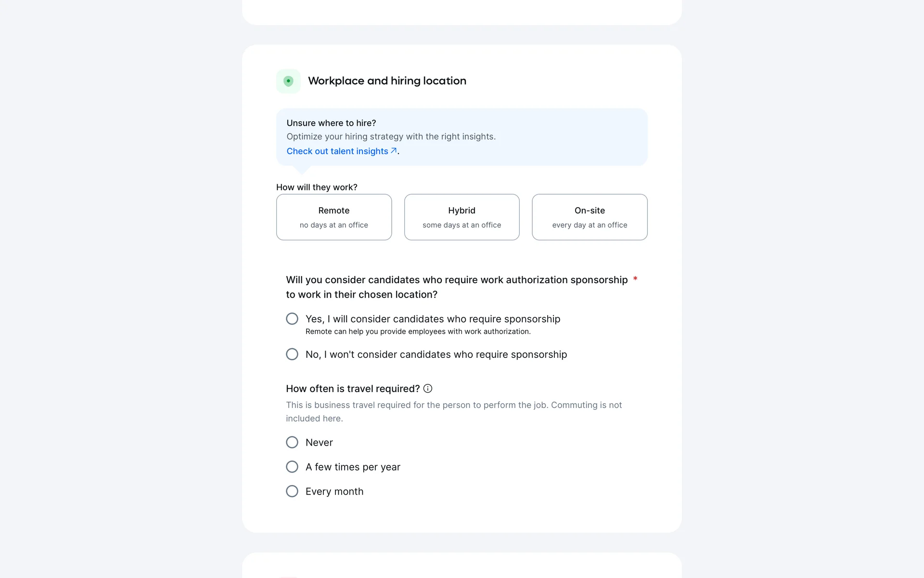Choose "Never" for travel frequency
The height and width of the screenshot is (578, 924).
tap(292, 442)
